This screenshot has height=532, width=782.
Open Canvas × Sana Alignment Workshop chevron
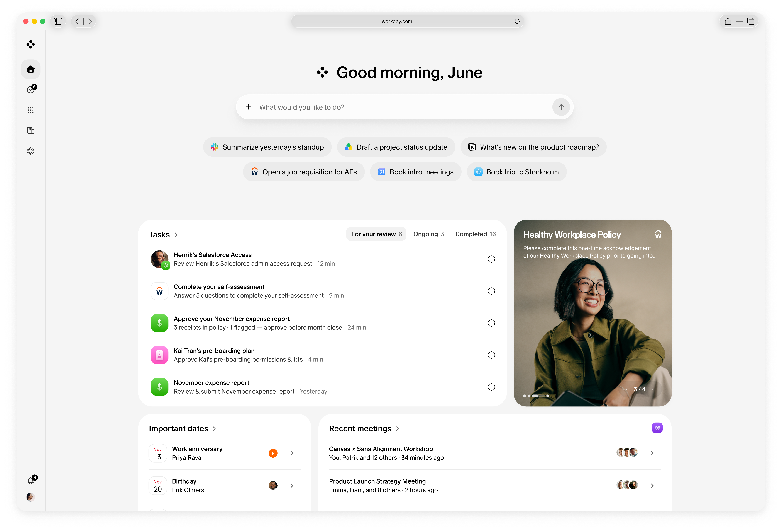pyautogui.click(x=652, y=453)
